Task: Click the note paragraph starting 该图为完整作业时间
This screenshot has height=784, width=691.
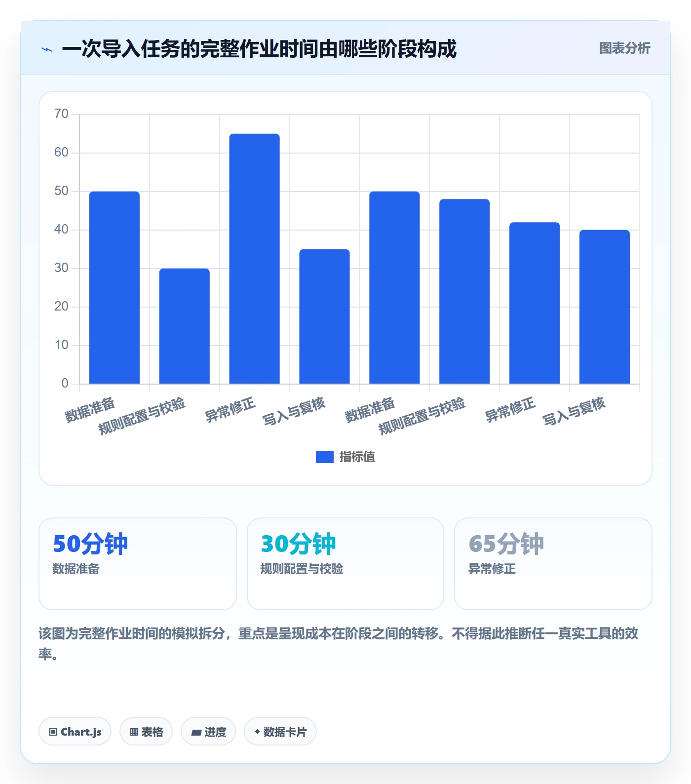Action: point(339,644)
